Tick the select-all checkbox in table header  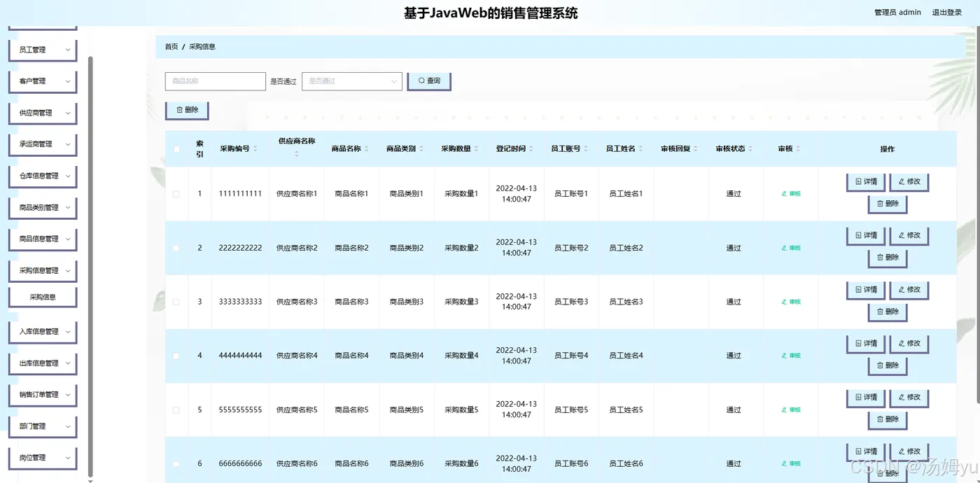176,149
